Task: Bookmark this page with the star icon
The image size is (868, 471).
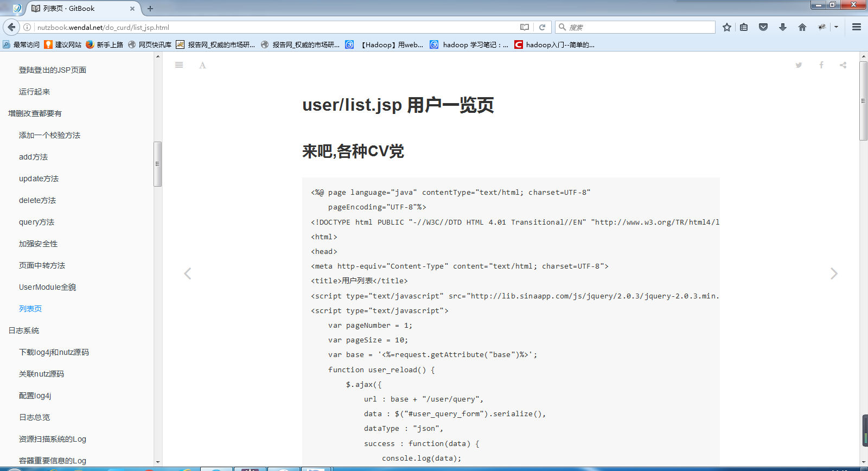Action: click(x=727, y=27)
